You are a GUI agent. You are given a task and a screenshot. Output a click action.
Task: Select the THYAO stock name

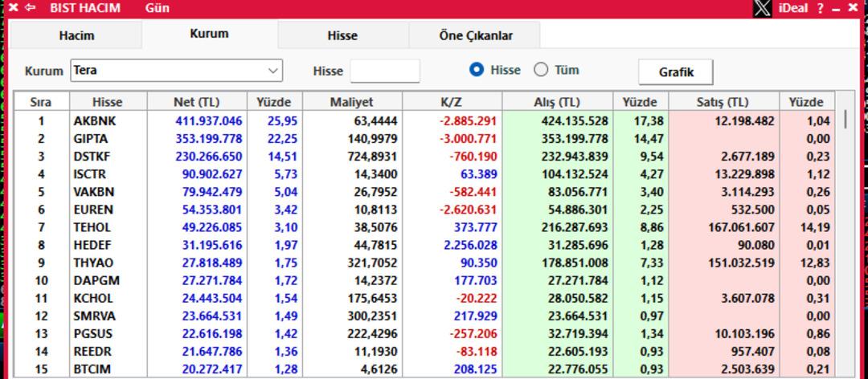[x=92, y=263]
